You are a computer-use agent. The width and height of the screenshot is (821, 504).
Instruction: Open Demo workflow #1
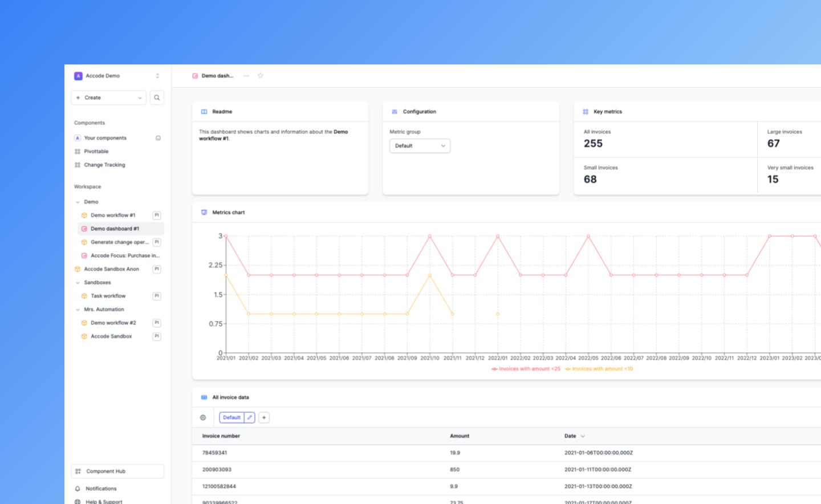pos(113,216)
